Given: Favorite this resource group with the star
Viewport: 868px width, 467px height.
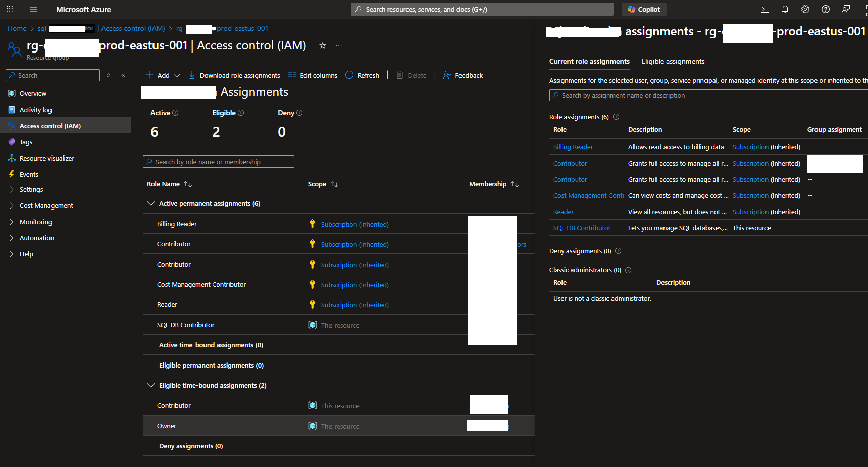Looking at the screenshot, I should 323,45.
